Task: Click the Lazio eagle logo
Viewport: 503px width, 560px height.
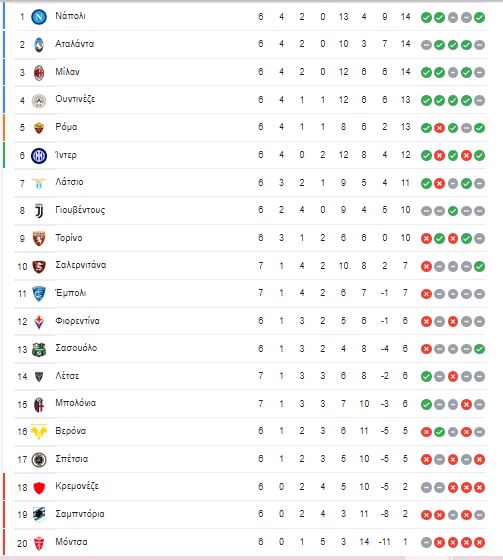Action: 39,183
